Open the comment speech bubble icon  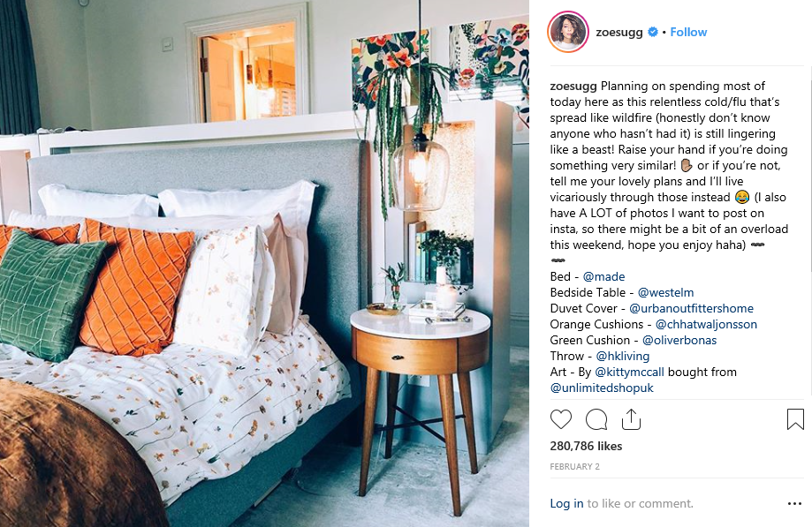click(x=596, y=419)
